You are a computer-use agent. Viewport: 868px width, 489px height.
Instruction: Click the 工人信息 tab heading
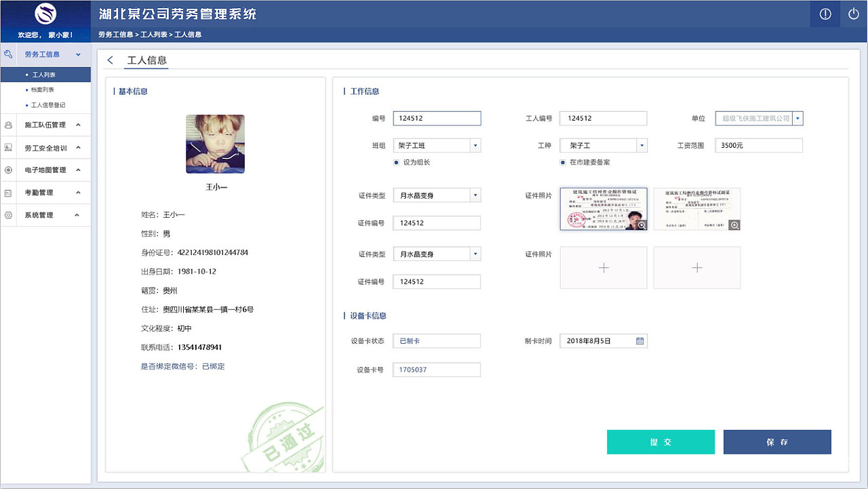pyautogui.click(x=147, y=60)
